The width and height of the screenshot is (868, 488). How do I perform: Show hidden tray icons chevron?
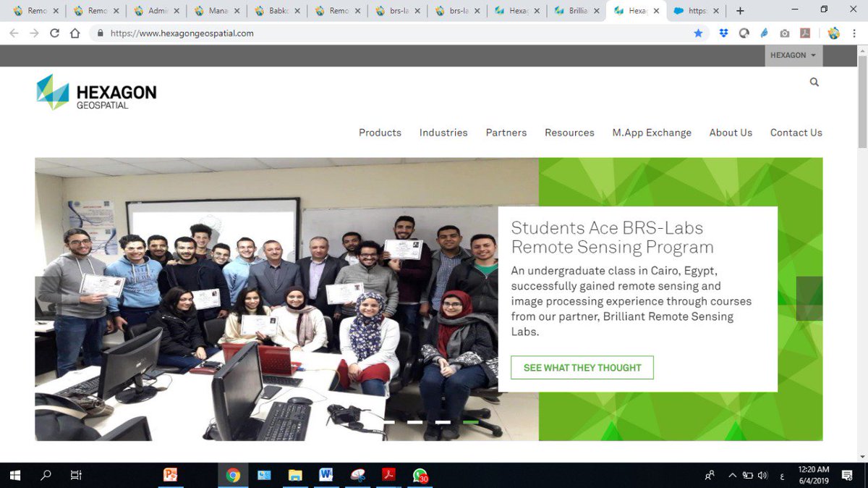point(732,476)
